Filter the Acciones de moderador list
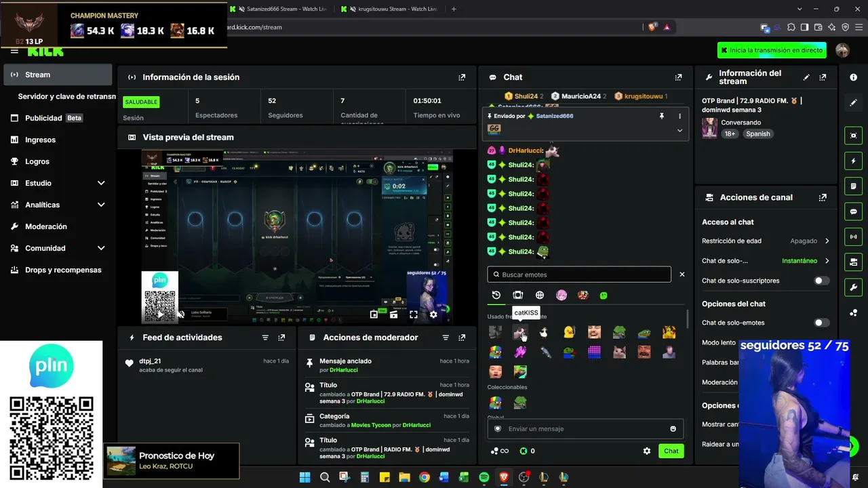Screen dimensions: 868x488 pyautogui.click(x=446, y=338)
